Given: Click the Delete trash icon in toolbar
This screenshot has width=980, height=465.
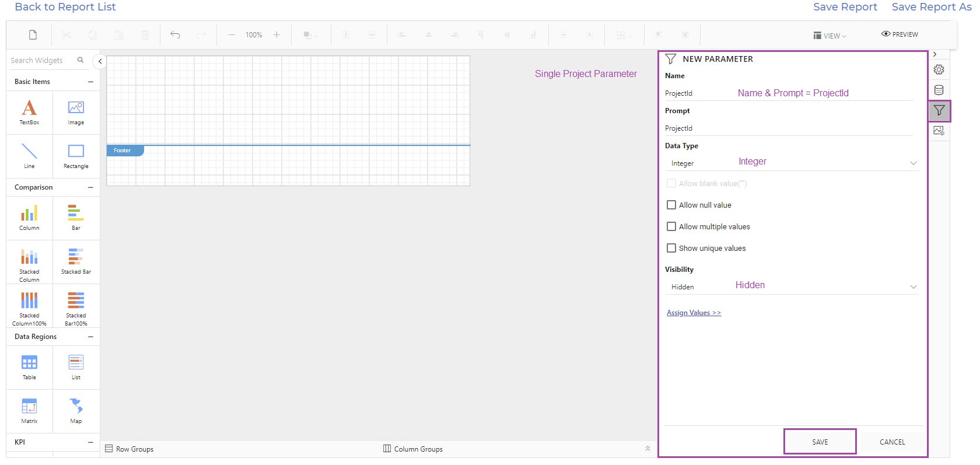Looking at the screenshot, I should (x=145, y=35).
